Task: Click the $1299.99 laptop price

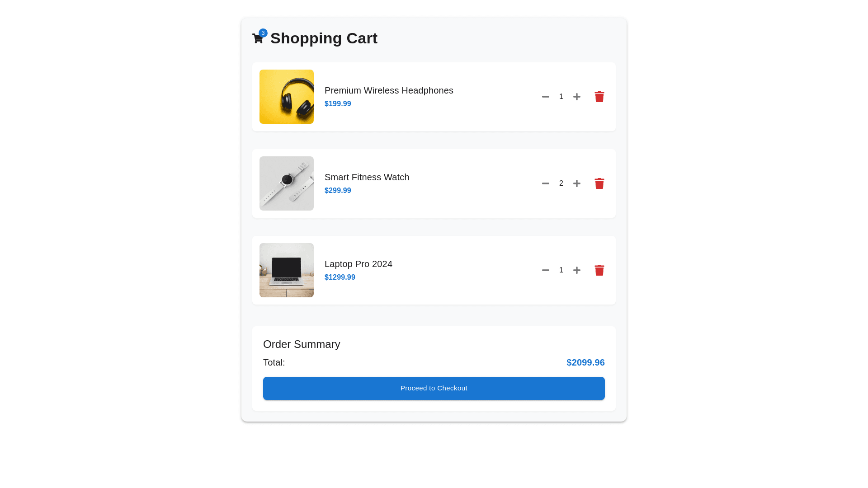Action: [x=340, y=277]
